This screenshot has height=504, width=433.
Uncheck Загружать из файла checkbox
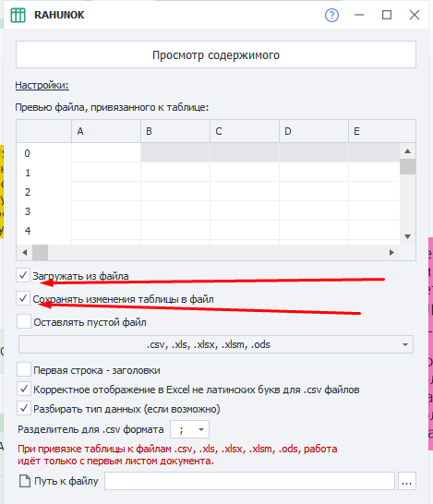(23, 275)
